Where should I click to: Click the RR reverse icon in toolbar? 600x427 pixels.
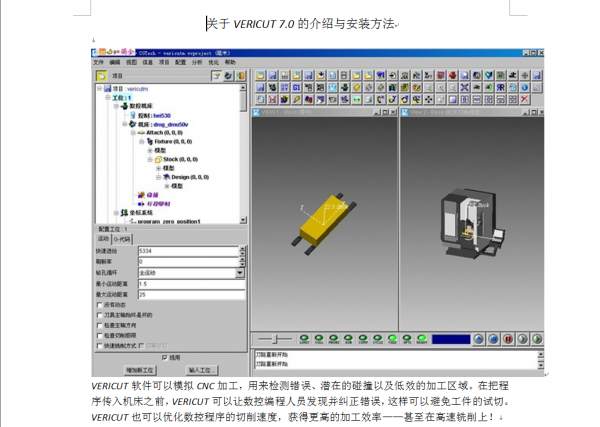coord(501,87)
